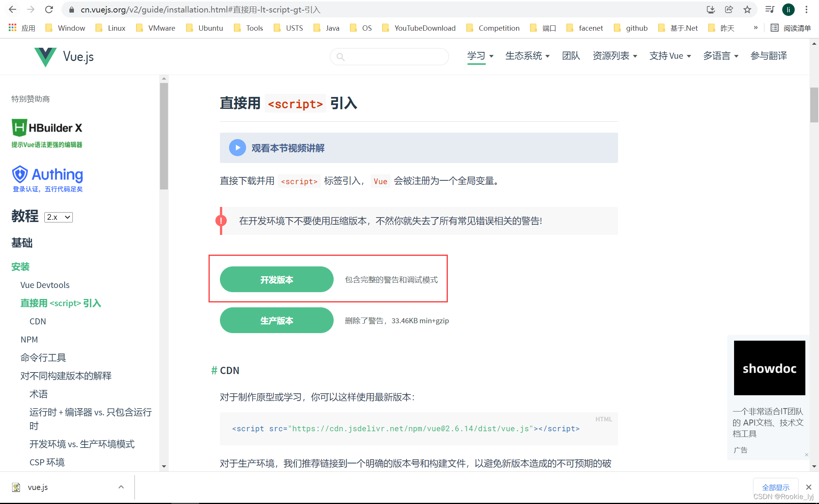The width and height of the screenshot is (819, 504).
Task: Open the apps grid icon on bookmarks bar
Action: tap(12, 28)
